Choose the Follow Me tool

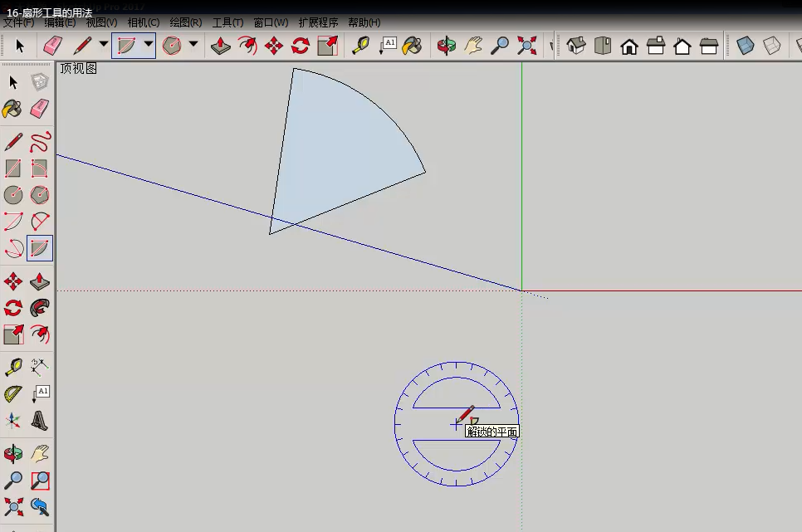(40, 308)
